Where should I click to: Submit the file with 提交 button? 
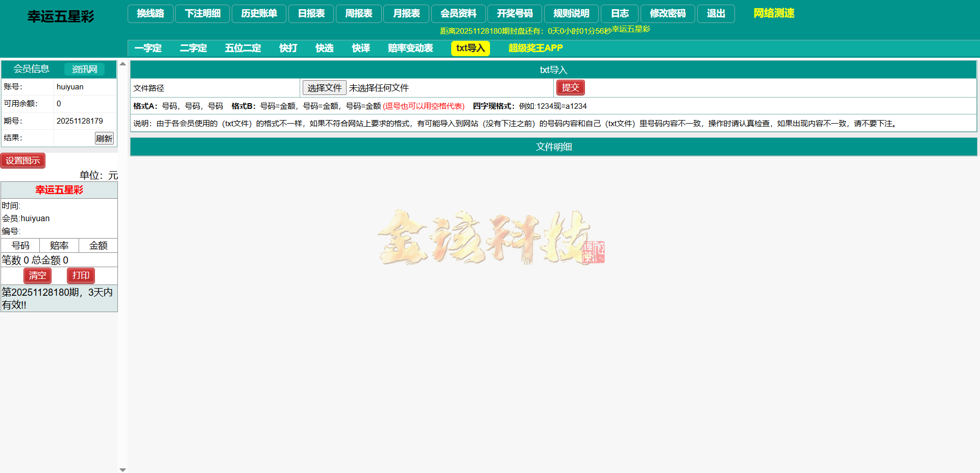[570, 87]
